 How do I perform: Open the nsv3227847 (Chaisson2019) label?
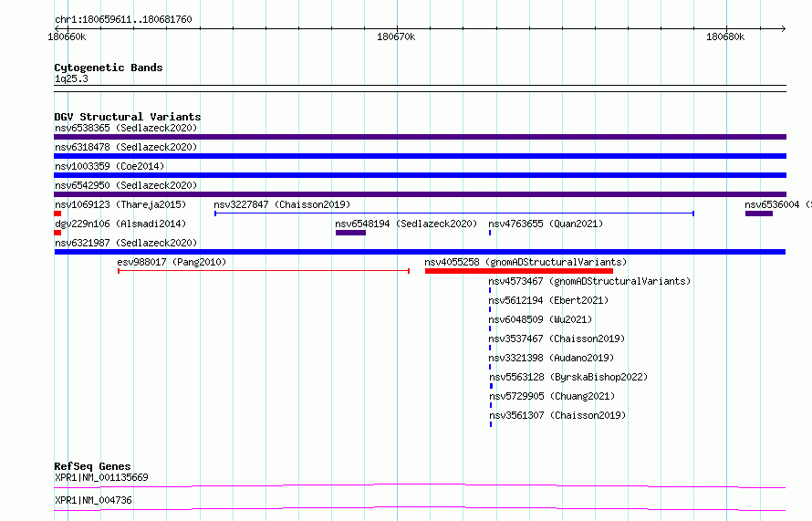[282, 204]
